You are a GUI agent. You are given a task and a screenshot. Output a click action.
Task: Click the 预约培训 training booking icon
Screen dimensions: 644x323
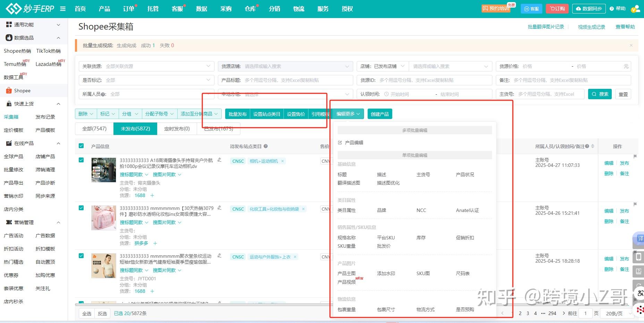495,8
